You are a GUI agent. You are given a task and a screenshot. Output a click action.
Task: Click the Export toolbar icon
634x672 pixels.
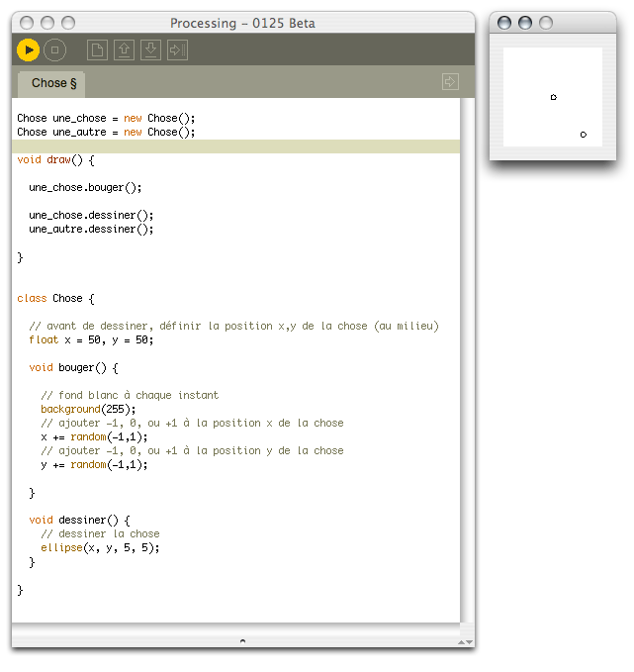pyautogui.click(x=177, y=49)
